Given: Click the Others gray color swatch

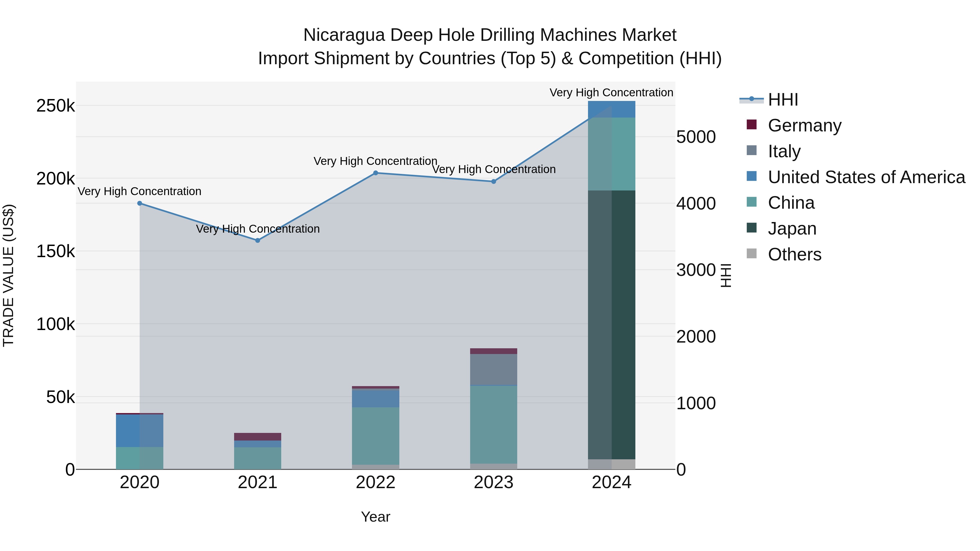Looking at the screenshot, I should coord(752,253).
